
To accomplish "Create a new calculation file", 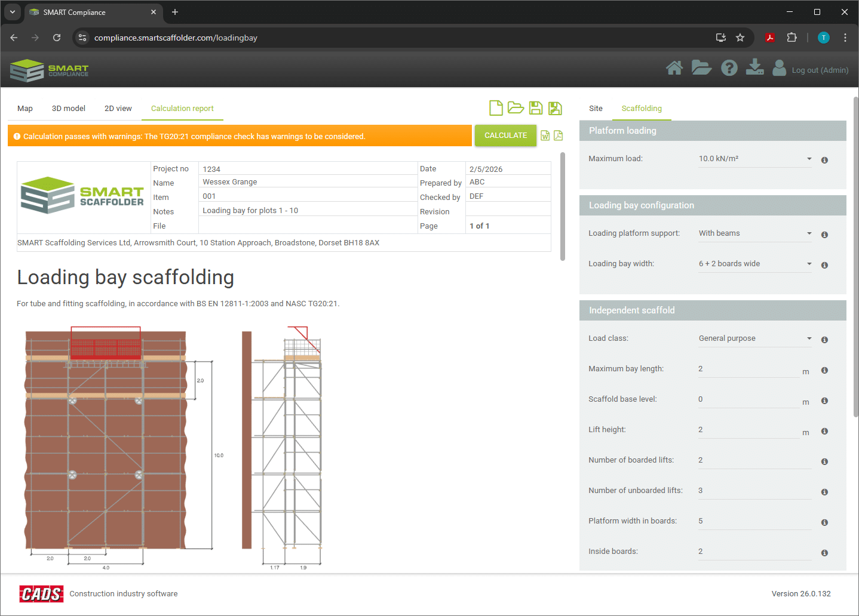I will click(496, 108).
